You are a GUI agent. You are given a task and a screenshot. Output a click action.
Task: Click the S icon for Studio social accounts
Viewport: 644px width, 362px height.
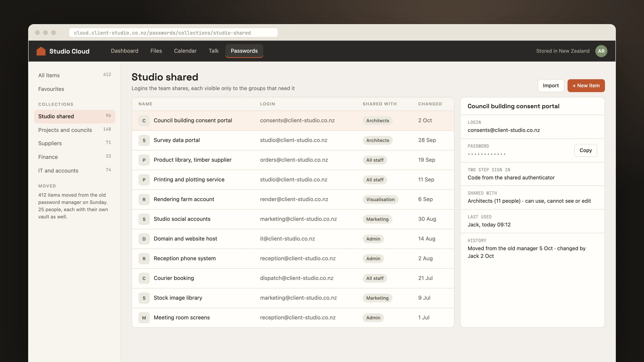[x=144, y=219]
